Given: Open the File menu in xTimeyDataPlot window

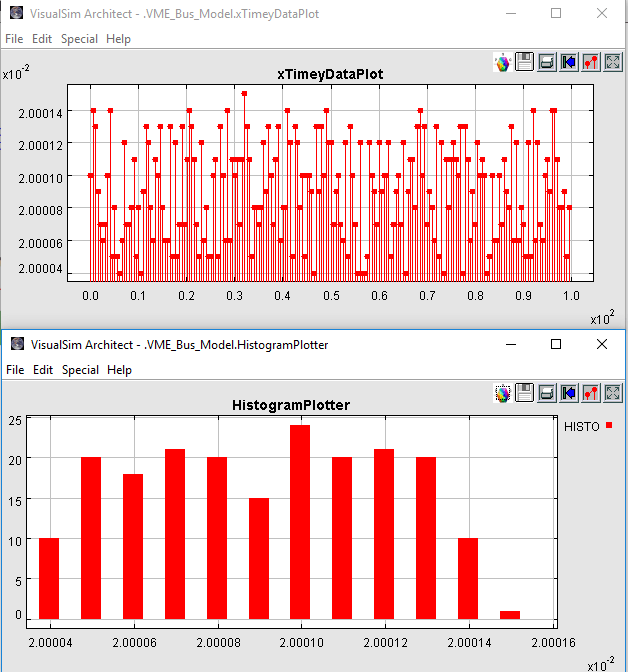Looking at the screenshot, I should click(14, 39).
